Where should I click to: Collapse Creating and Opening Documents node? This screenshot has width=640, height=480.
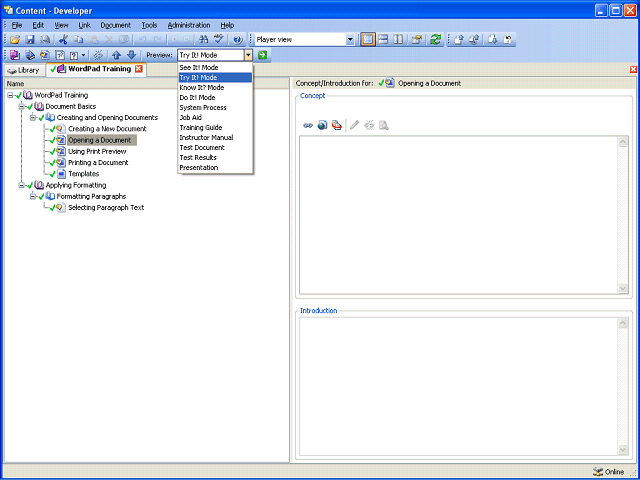(33, 118)
